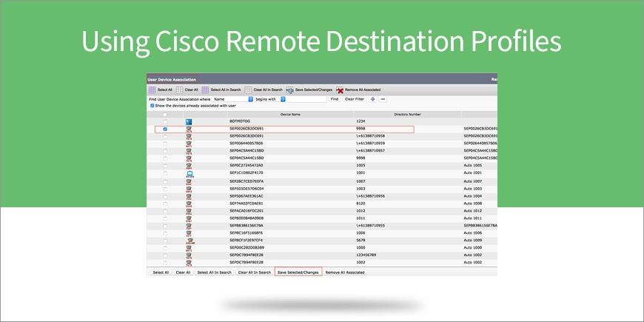Click the Save Selected/Changes toolbar icon
644x322 pixels.
(290, 90)
